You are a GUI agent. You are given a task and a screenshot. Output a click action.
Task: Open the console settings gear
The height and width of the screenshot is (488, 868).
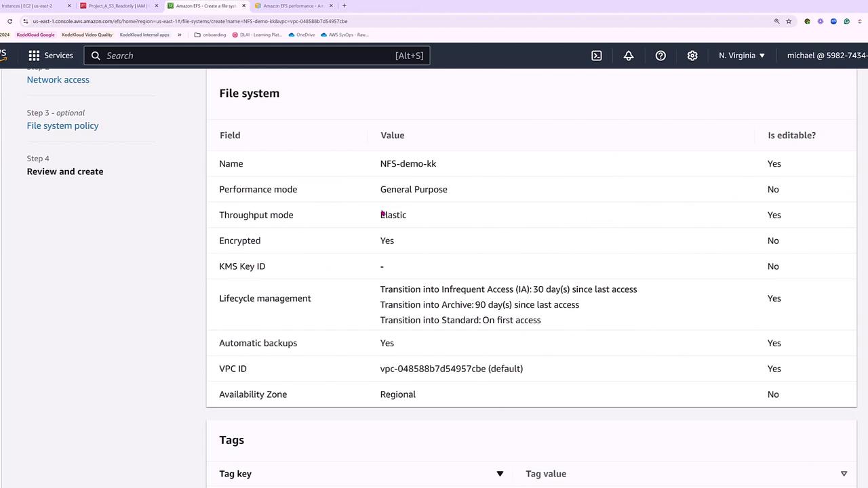tap(692, 56)
